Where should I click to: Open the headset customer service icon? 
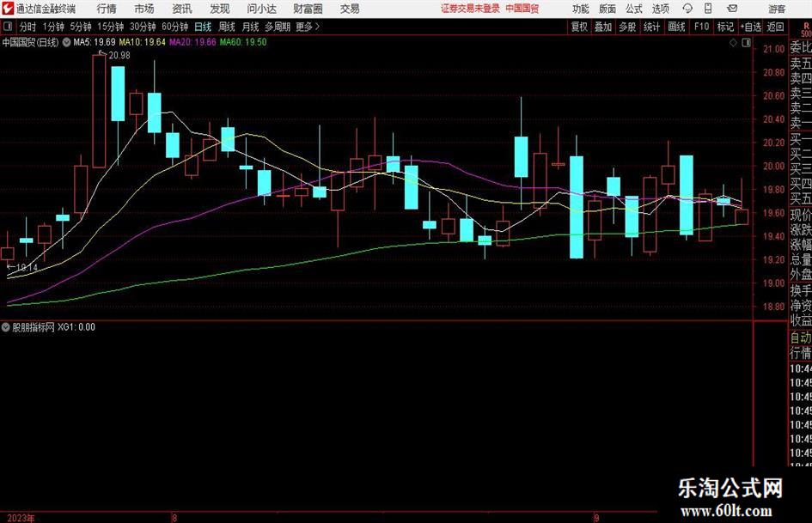click(x=687, y=9)
